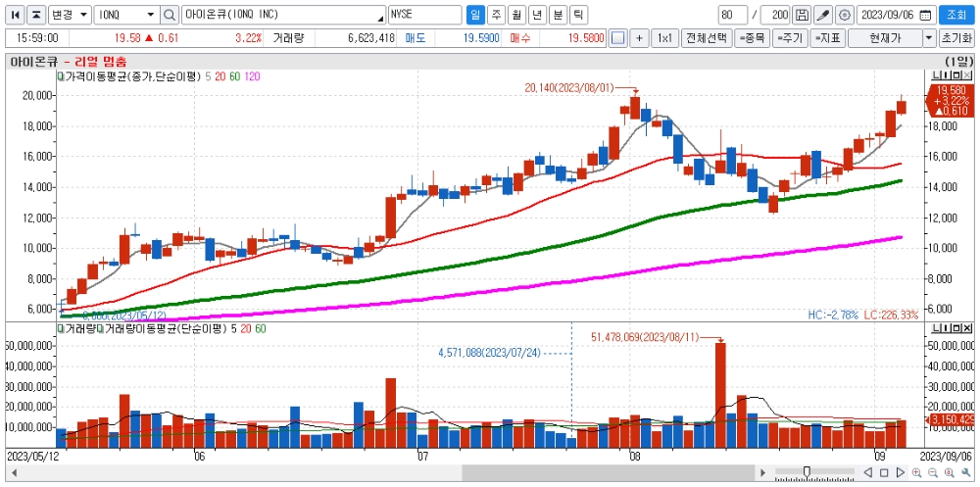Click the 가격이동평균(종가,단순이평) legend text

(133, 76)
